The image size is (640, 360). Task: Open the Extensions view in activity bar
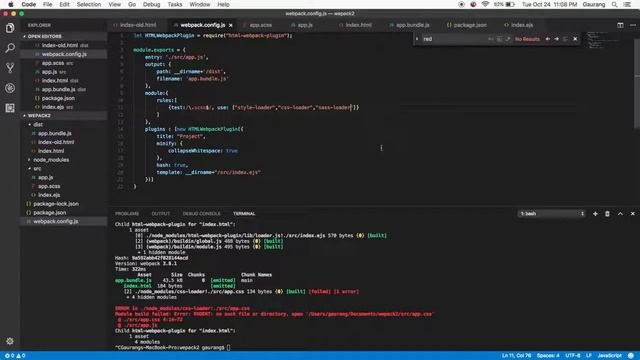tap(10, 108)
